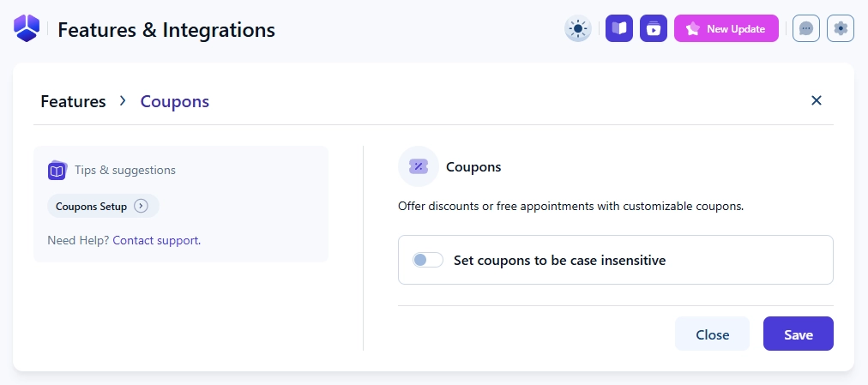Follow the Contact support link
Screen dimensions: 868x385
click(155, 240)
